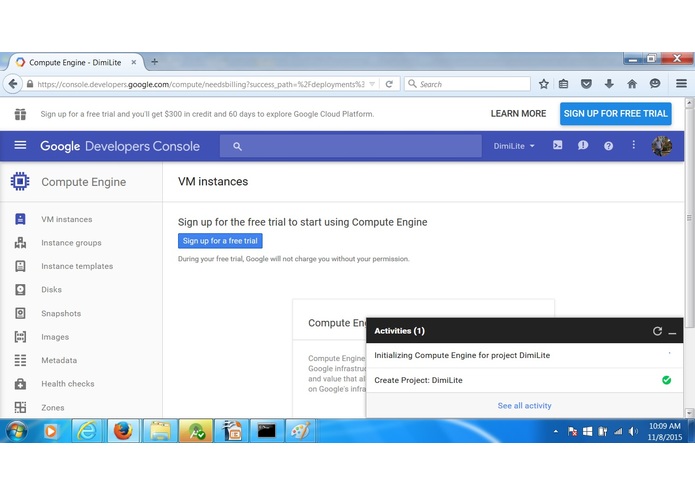Click the Firefox Hello chat icon
Screen dimensions: 695x494
pyautogui.click(x=655, y=83)
